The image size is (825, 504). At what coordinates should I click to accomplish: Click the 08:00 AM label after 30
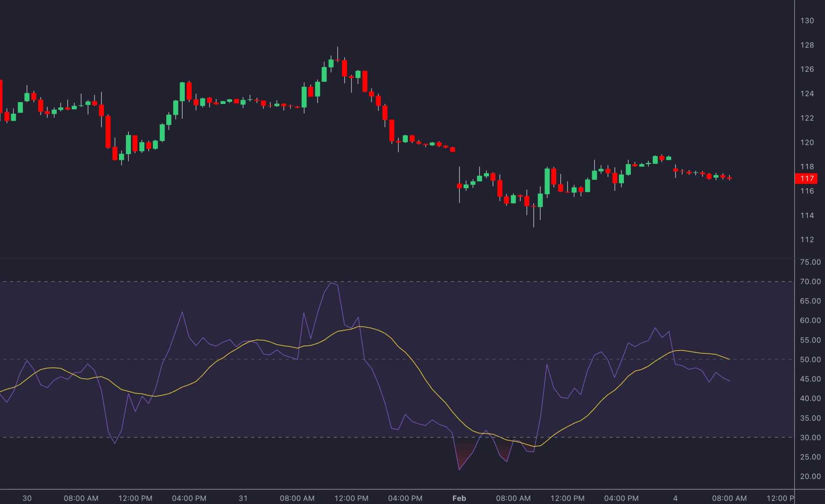[x=81, y=498]
